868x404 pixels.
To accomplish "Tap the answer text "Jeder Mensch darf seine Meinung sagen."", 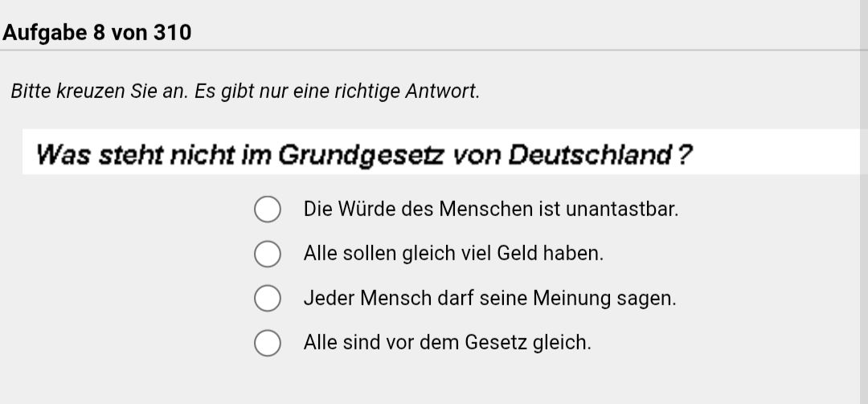I will (x=489, y=298).
